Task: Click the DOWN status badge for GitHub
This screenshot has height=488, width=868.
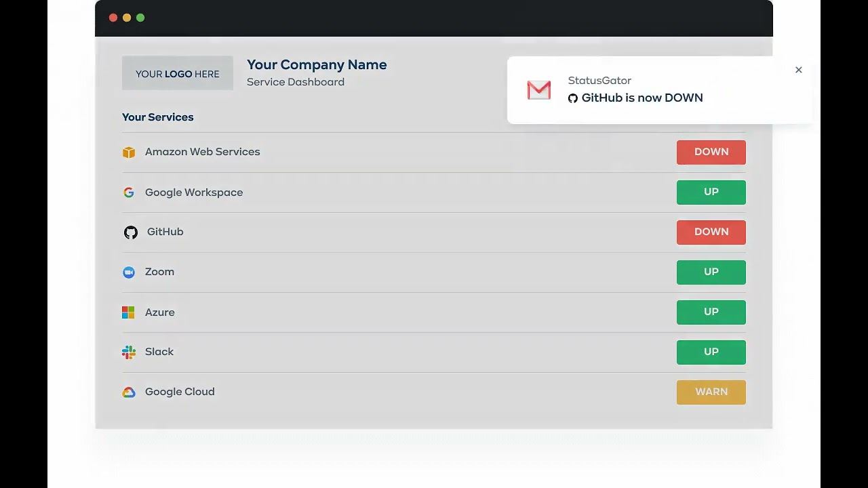Action: tap(711, 232)
